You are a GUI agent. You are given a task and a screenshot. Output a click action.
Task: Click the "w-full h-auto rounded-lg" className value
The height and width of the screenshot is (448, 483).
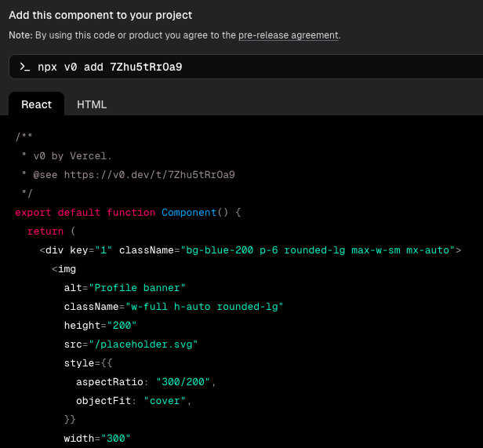pyautogui.click(x=204, y=307)
